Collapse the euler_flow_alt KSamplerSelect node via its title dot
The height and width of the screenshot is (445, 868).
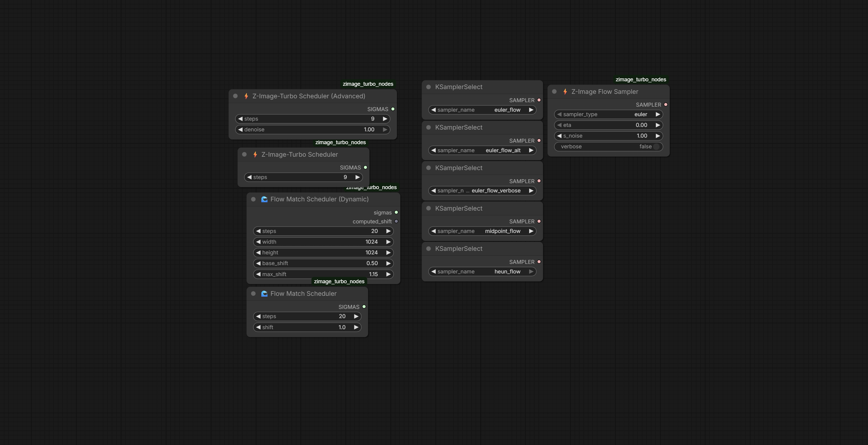(428, 127)
